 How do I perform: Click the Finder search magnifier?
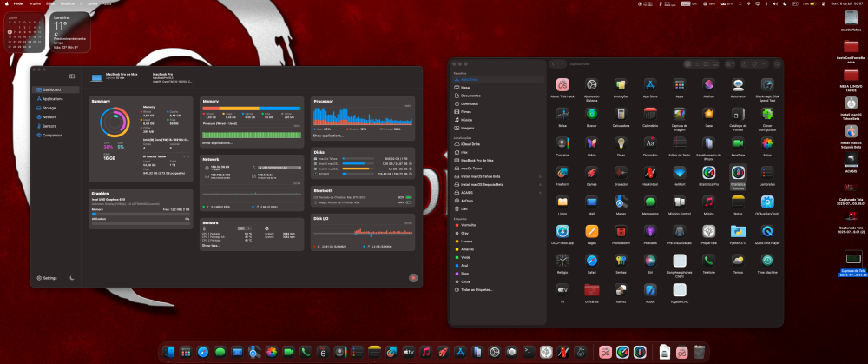[x=777, y=64]
